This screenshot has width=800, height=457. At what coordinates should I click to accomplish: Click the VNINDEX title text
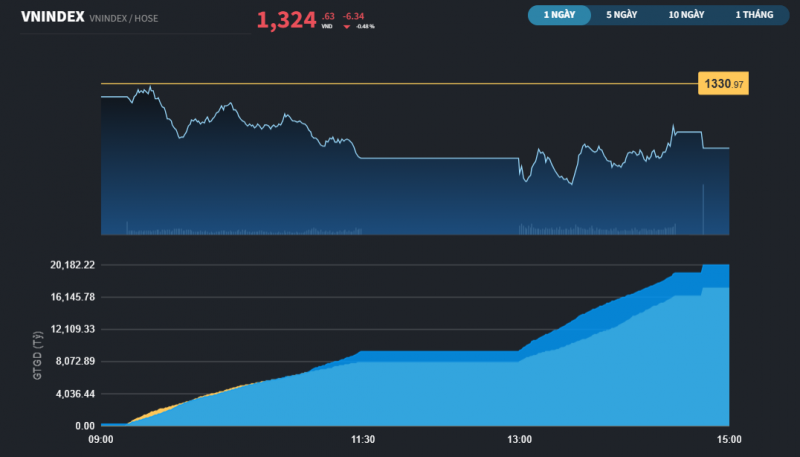(51, 17)
